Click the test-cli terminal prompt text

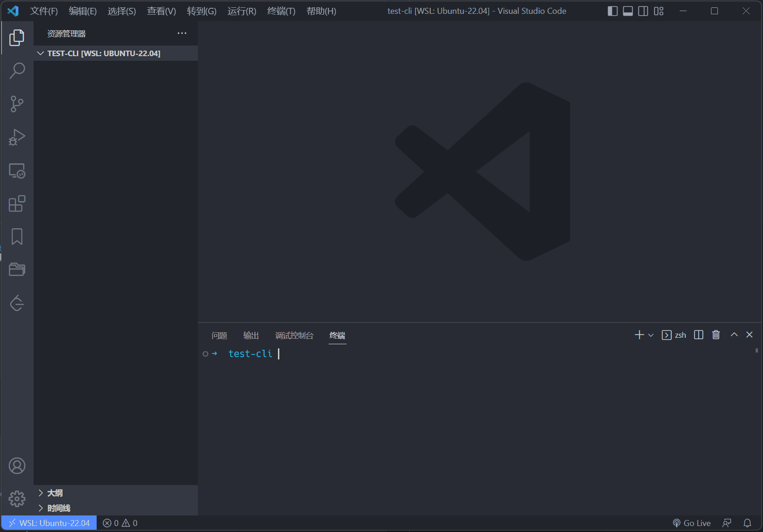click(x=250, y=353)
